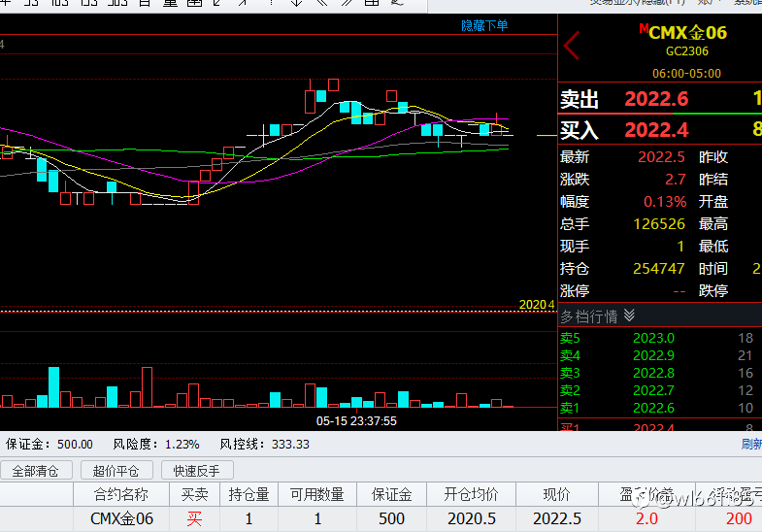Select the 卖4 row at 2022.9
This screenshot has width=762, height=532.
(x=659, y=355)
